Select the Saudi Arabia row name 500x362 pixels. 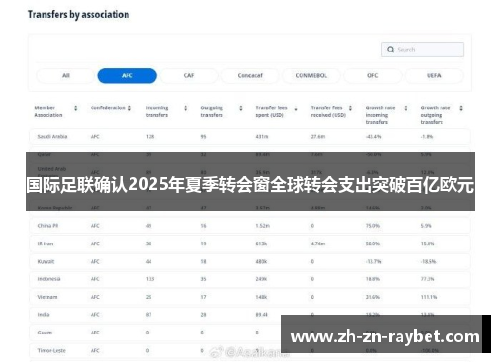(x=52, y=137)
